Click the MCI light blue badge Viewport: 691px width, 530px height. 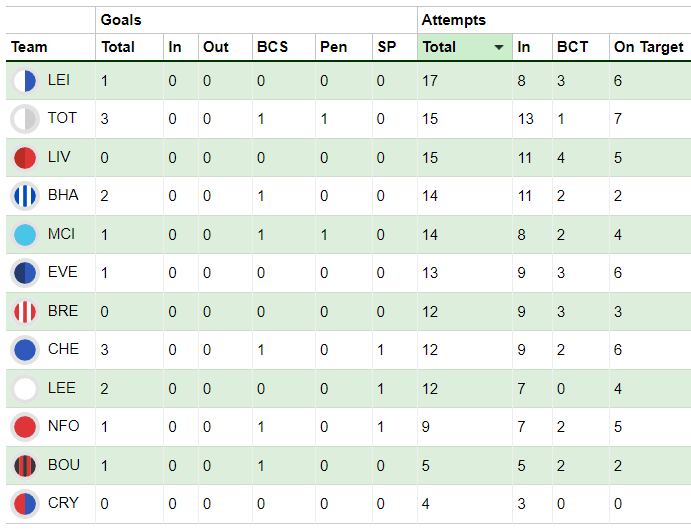pos(25,235)
